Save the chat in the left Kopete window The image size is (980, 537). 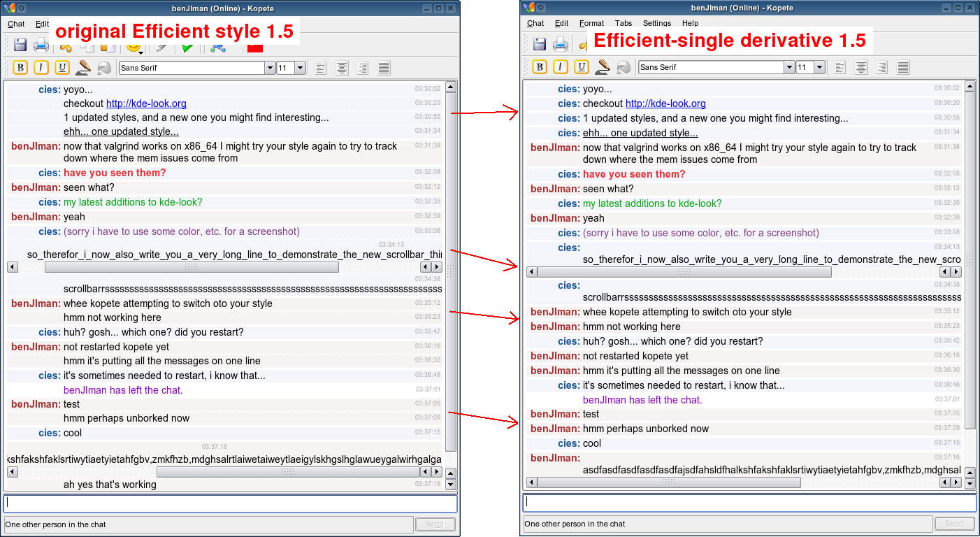pos(20,45)
